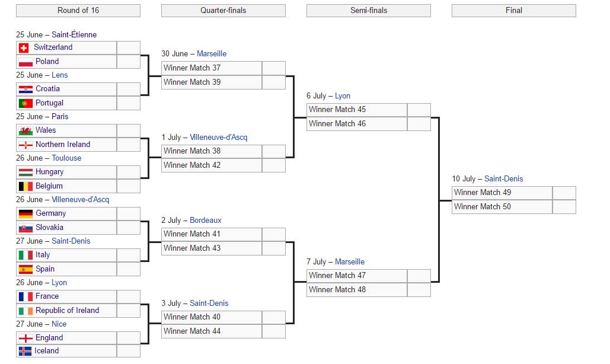The width and height of the screenshot is (610, 364).
Task: Open the Saint-Étienne venue link
Action: (74, 35)
